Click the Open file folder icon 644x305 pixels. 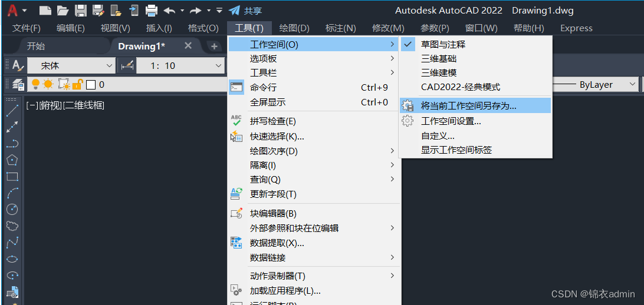[63, 10]
